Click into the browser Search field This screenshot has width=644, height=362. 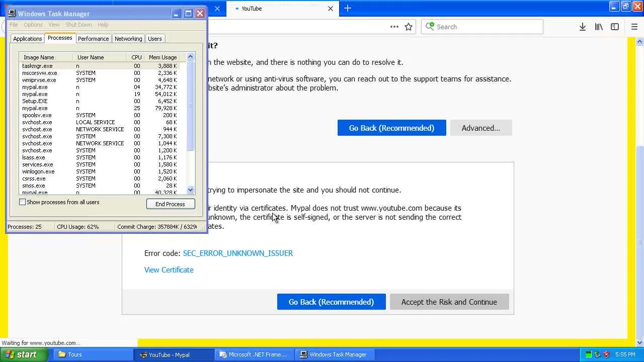[x=482, y=27]
